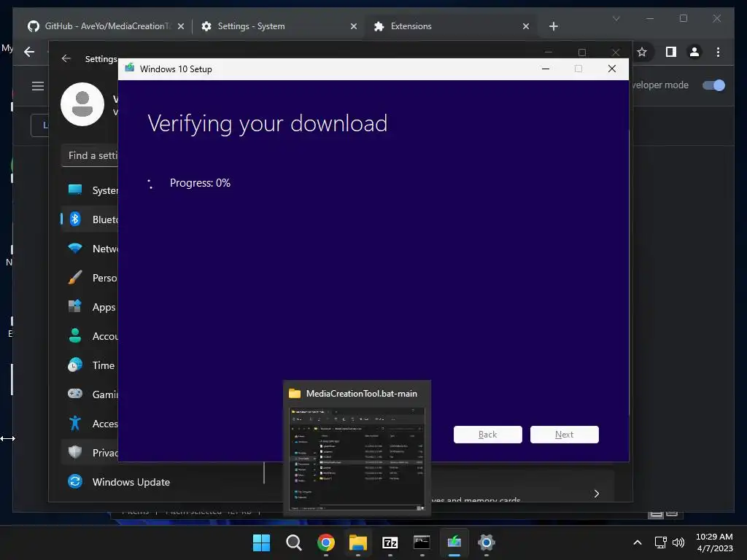This screenshot has height=560, width=747.
Task: Go back in Chrome browser
Action: [x=29, y=52]
